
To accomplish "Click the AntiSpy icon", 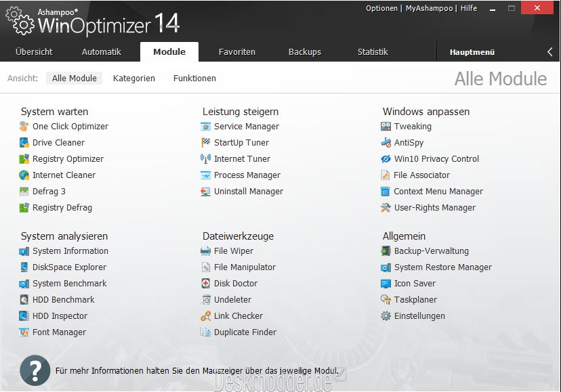I will click(x=386, y=142).
